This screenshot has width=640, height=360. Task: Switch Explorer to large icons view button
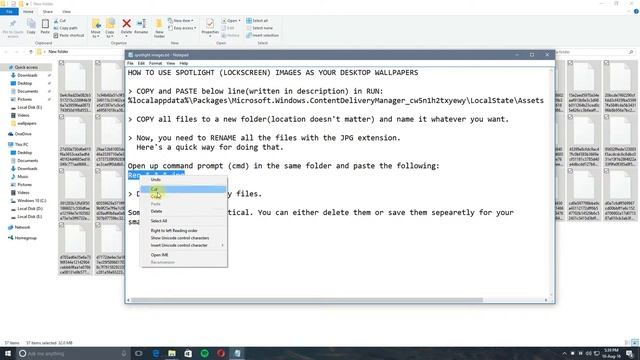[x=635, y=343]
